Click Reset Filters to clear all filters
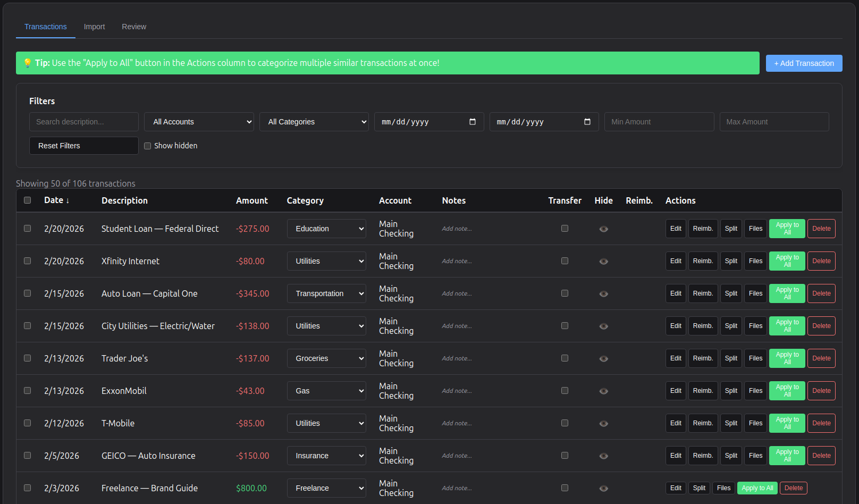Image resolution: width=859 pixels, height=504 pixels. pyautogui.click(x=83, y=146)
